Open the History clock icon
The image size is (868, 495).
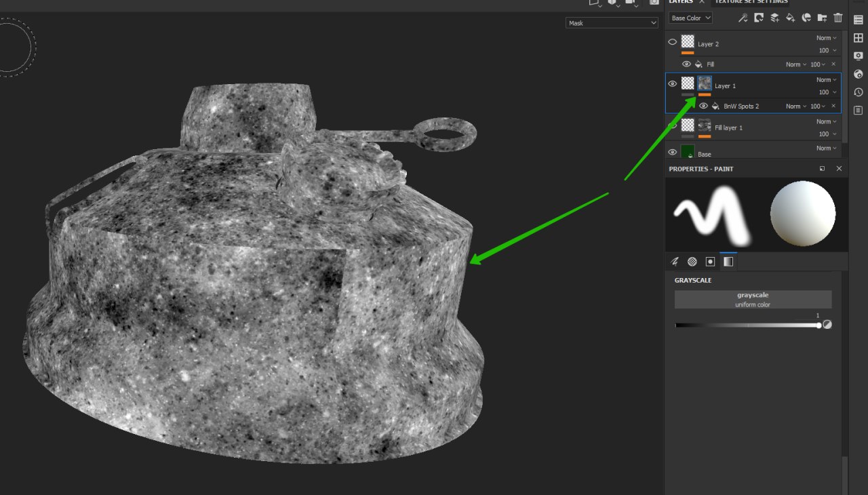pyautogui.click(x=859, y=92)
